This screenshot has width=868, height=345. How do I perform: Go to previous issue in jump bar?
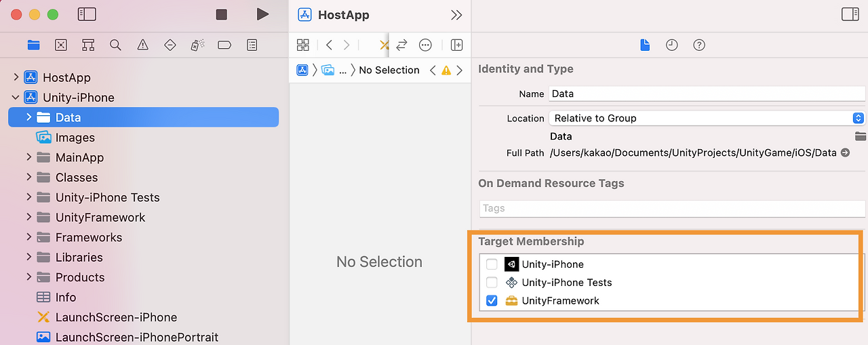click(x=433, y=70)
